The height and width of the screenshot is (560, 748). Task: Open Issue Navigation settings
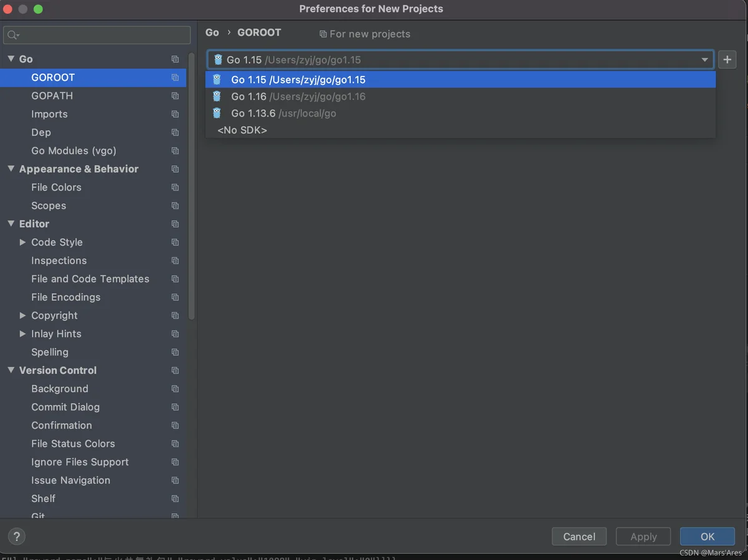pos(70,480)
